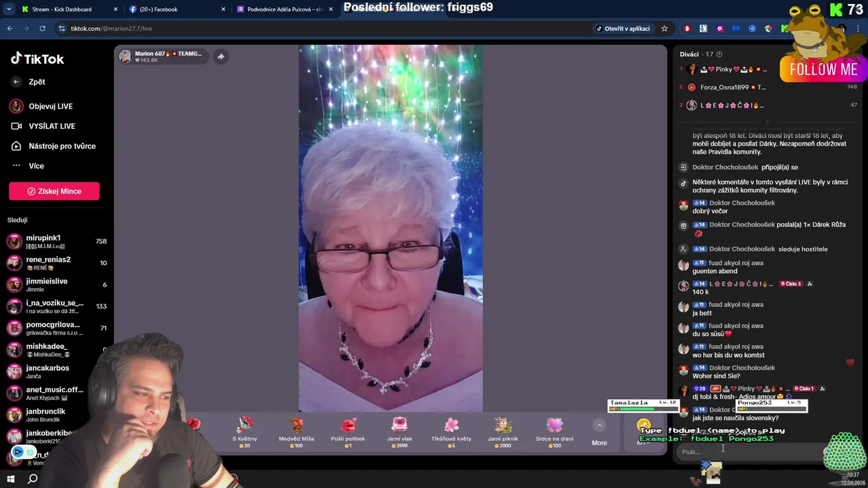The height and width of the screenshot is (488, 868).
Task: Open Objevuj LIVE section
Action: pos(50,106)
